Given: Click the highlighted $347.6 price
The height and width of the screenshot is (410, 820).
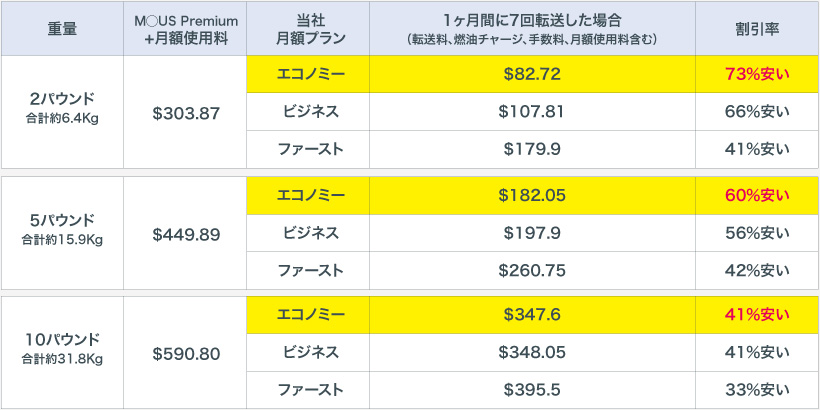Looking at the screenshot, I should click(x=532, y=314).
